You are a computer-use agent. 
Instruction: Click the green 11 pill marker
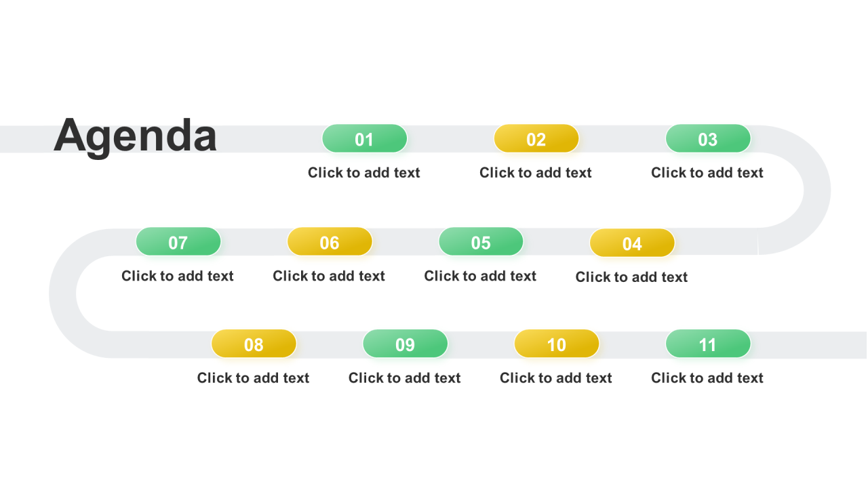point(707,344)
